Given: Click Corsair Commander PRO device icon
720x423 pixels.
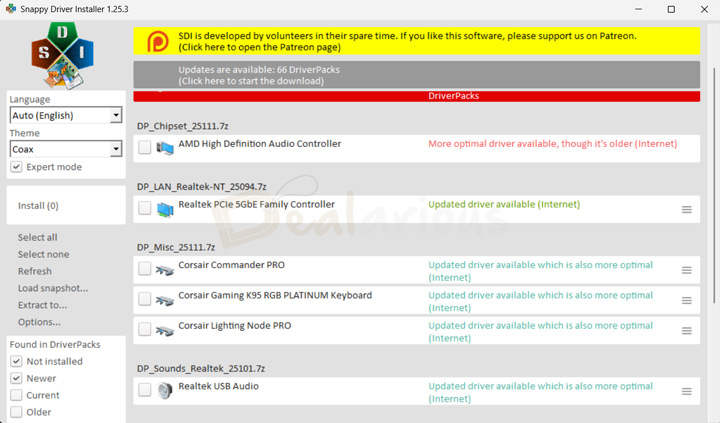Looking at the screenshot, I should (x=165, y=270).
